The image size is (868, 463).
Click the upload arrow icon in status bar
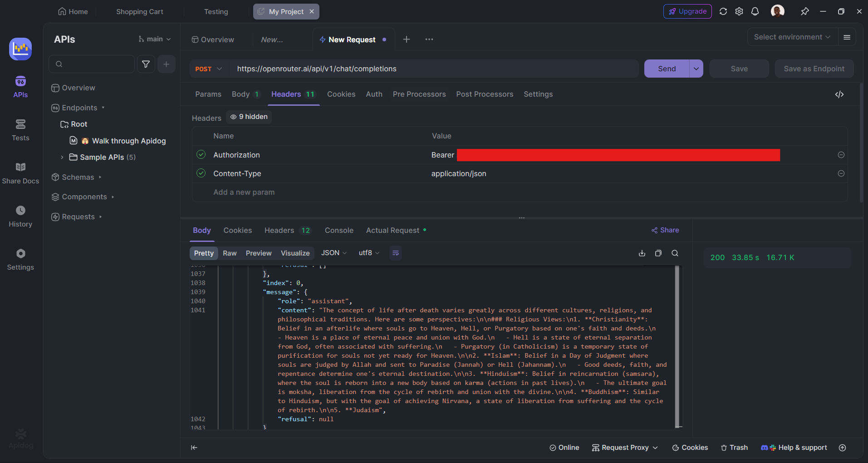pos(842,448)
